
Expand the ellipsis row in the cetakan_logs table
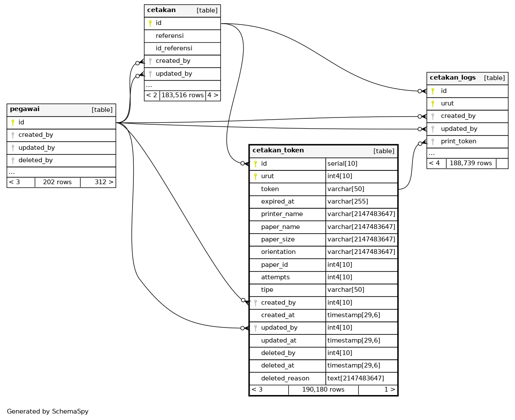click(432, 153)
